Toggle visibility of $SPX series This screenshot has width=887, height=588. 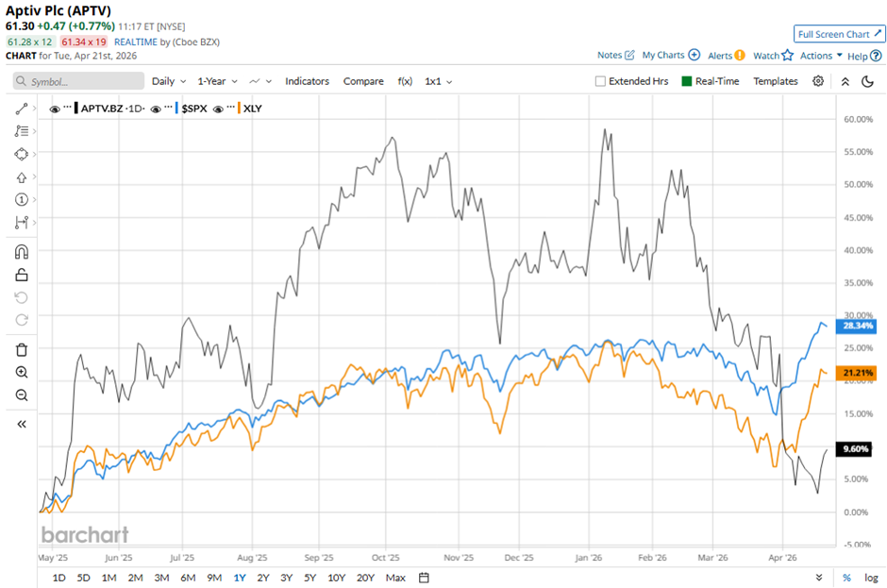(x=156, y=109)
